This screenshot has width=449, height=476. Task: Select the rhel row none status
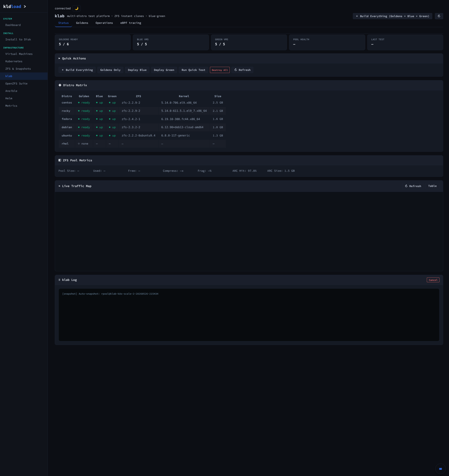tap(83, 144)
